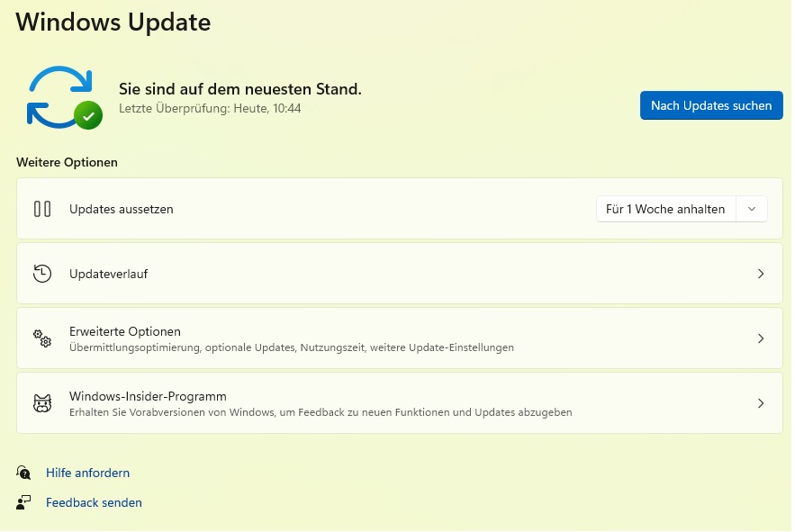The height and width of the screenshot is (532, 795).
Task: Pause updates with Für 1 Woche anhalten
Action: 665,209
